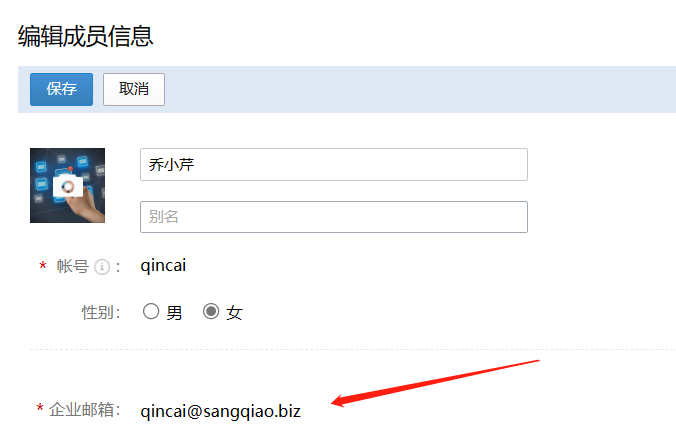This screenshot has width=676, height=445.
Task: Click the account value qincai
Action: pos(163,266)
